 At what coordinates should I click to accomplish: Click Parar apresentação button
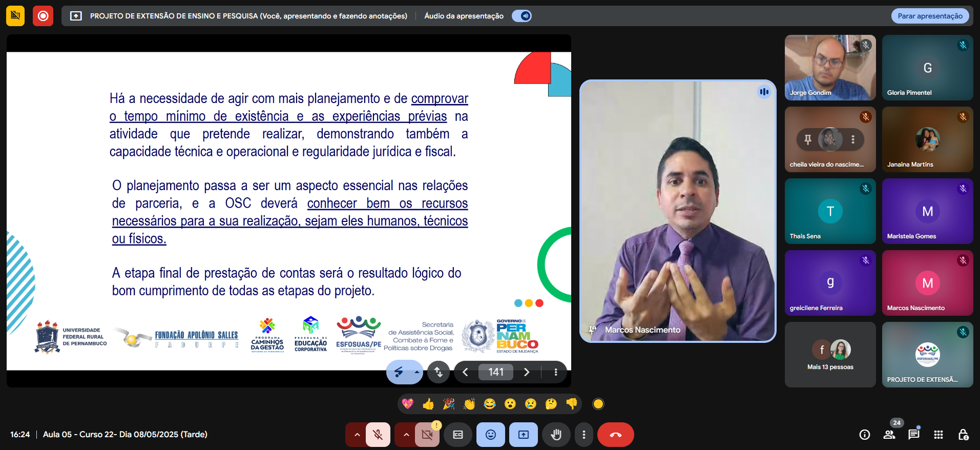[930, 16]
